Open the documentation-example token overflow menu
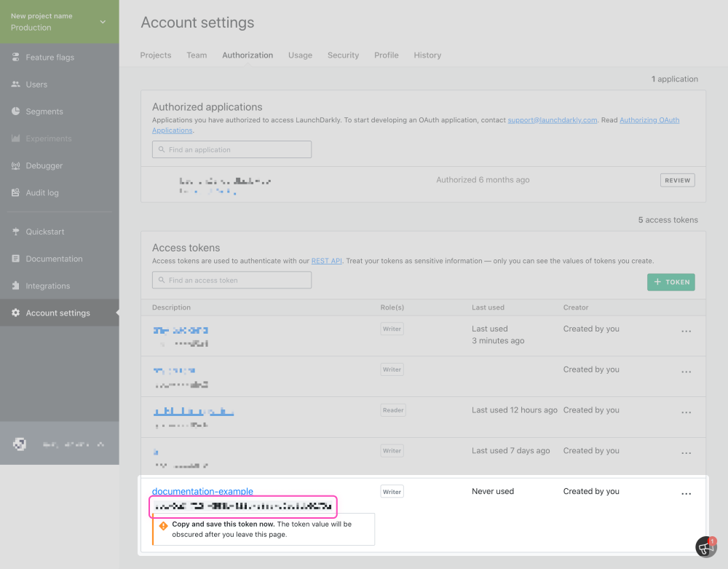The height and width of the screenshot is (569, 728). 686,493
